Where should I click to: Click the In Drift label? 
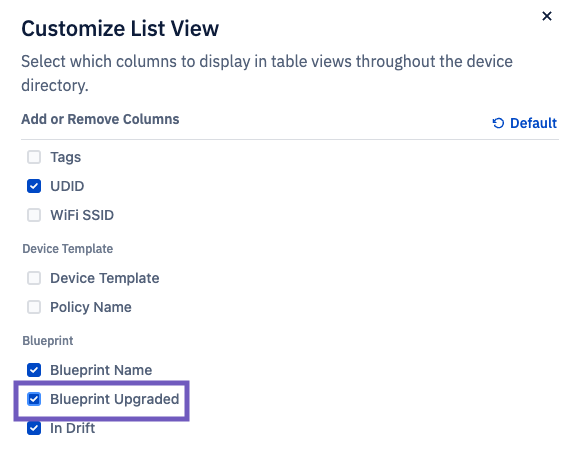click(x=73, y=428)
